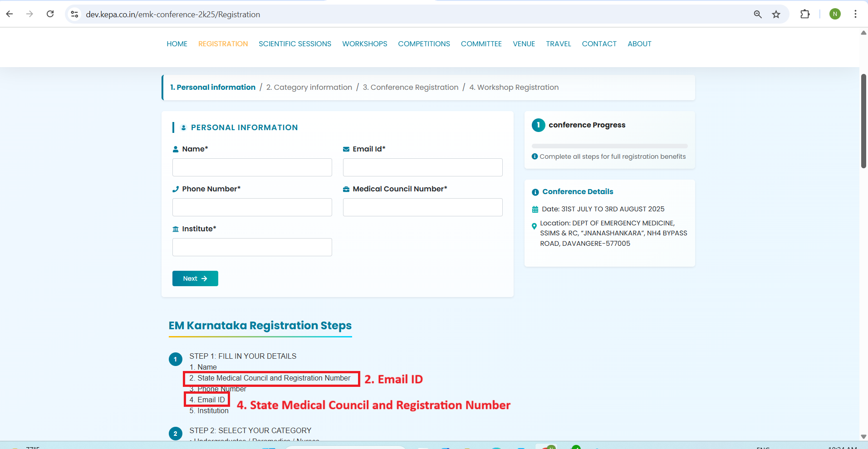Click the browser back arrow

[x=10, y=14]
